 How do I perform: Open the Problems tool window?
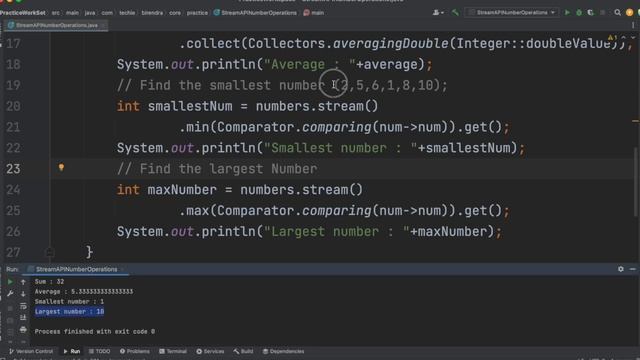(135, 351)
